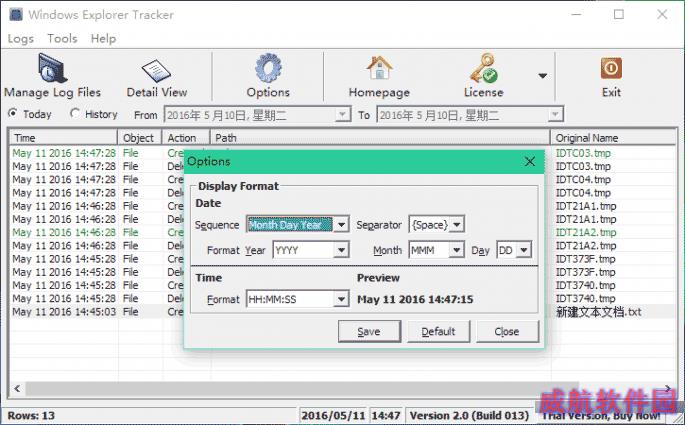Click the 14:47 status bar time
The width and height of the screenshot is (685, 425).
(386, 415)
